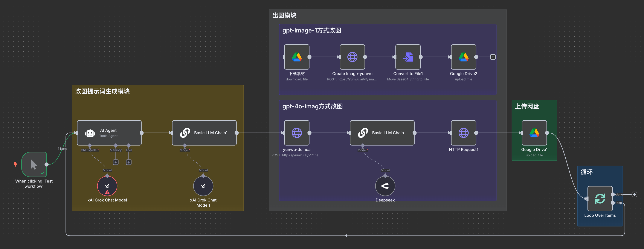The image size is (644, 249).
Task: Click the Google Drive1 output handle
Action: coord(547,133)
